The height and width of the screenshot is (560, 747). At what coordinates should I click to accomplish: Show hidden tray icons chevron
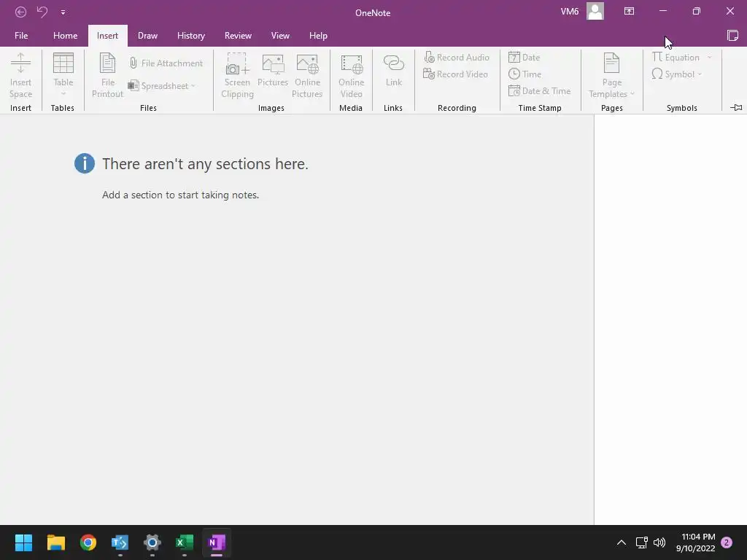point(622,542)
